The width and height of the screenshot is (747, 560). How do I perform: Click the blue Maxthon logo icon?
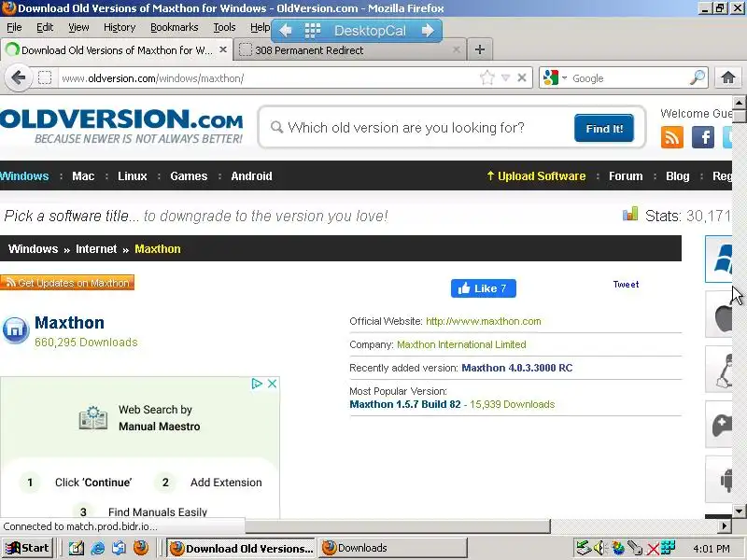click(x=16, y=329)
